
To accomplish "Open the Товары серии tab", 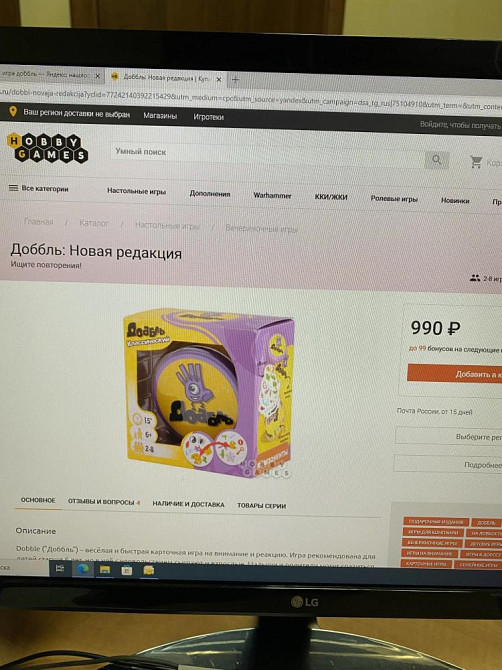I will point(261,505).
